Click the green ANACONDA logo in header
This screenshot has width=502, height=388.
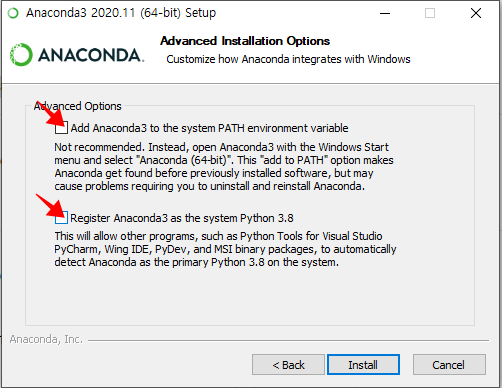pos(77,55)
